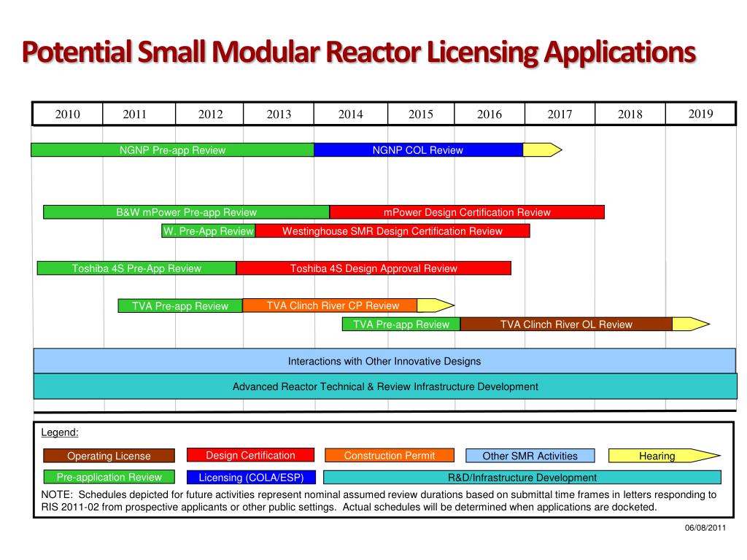Click the NOTE text about schedules
Screen dimensions: 747x560
pyautogui.click(x=379, y=500)
